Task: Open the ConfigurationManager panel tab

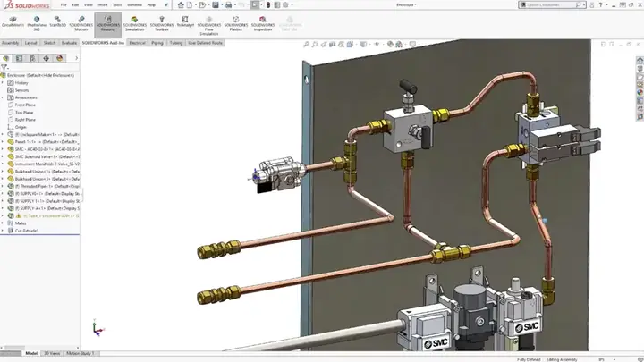Action: pos(32,58)
